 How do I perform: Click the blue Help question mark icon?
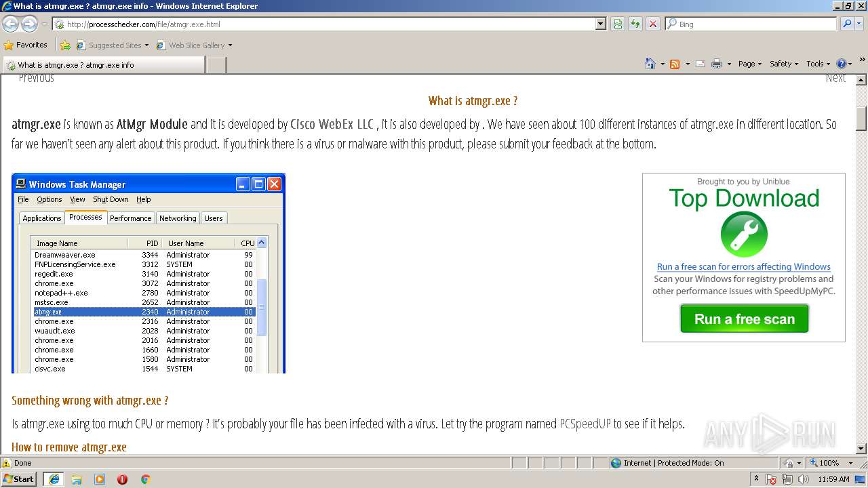tap(842, 64)
